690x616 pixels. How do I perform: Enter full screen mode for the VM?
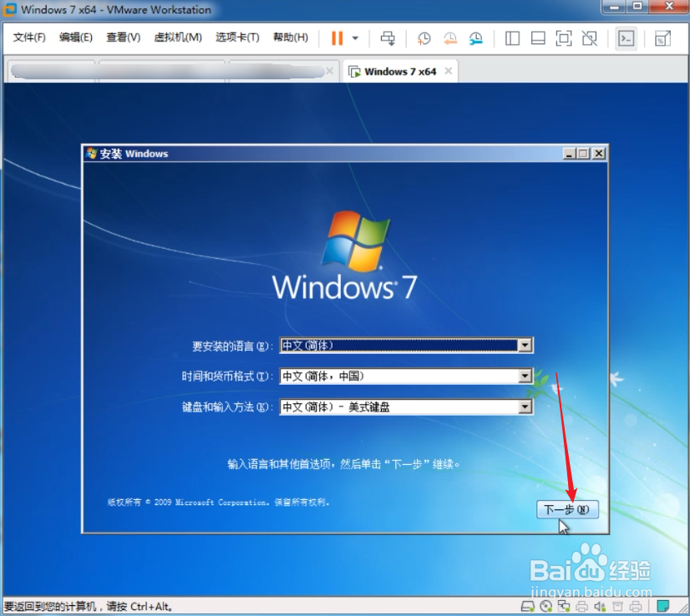[x=563, y=38]
